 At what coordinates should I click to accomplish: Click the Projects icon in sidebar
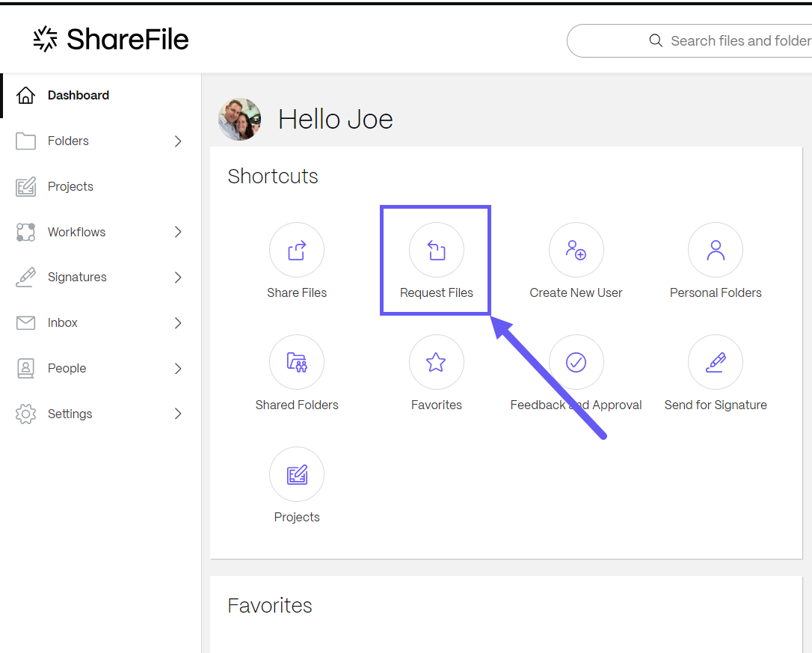(x=25, y=186)
